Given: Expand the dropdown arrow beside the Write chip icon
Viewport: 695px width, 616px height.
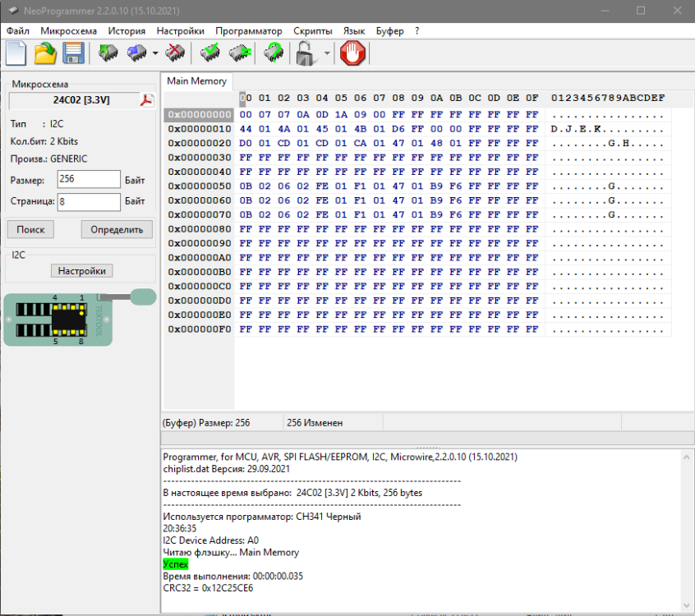Looking at the screenshot, I should coord(155,53).
